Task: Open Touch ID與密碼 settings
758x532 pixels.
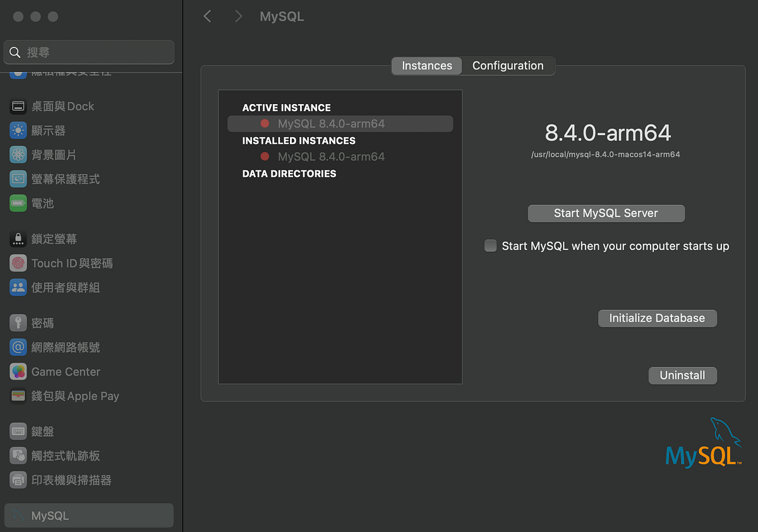Action: tap(69, 263)
